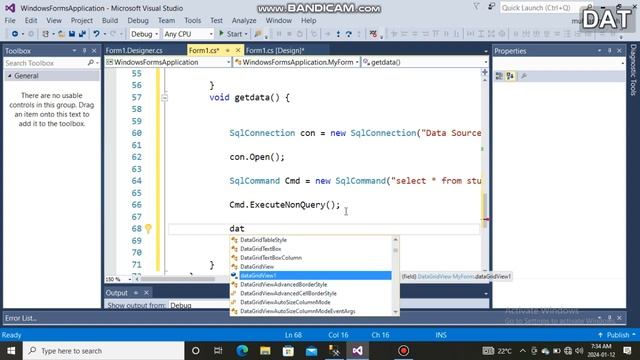
Task: Click the Start debugging button
Action: click(231, 34)
